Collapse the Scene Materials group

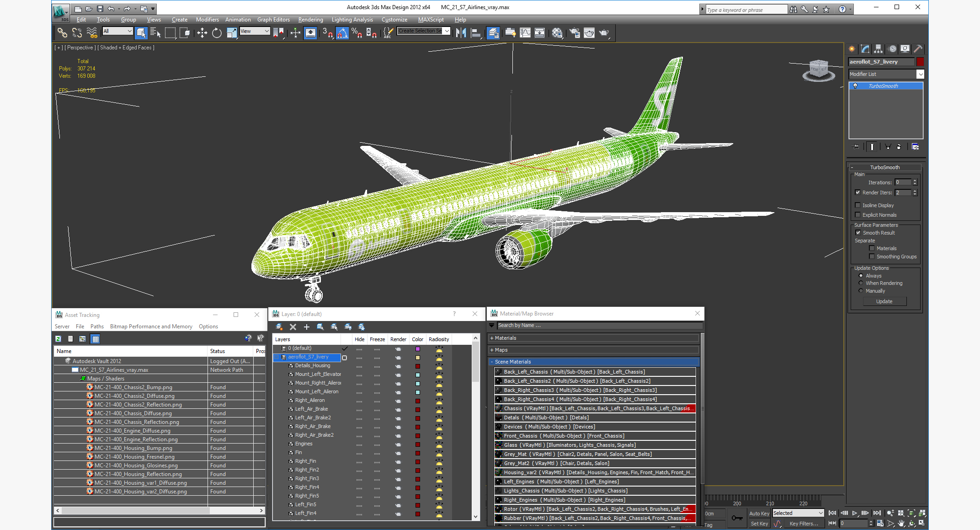coord(594,362)
